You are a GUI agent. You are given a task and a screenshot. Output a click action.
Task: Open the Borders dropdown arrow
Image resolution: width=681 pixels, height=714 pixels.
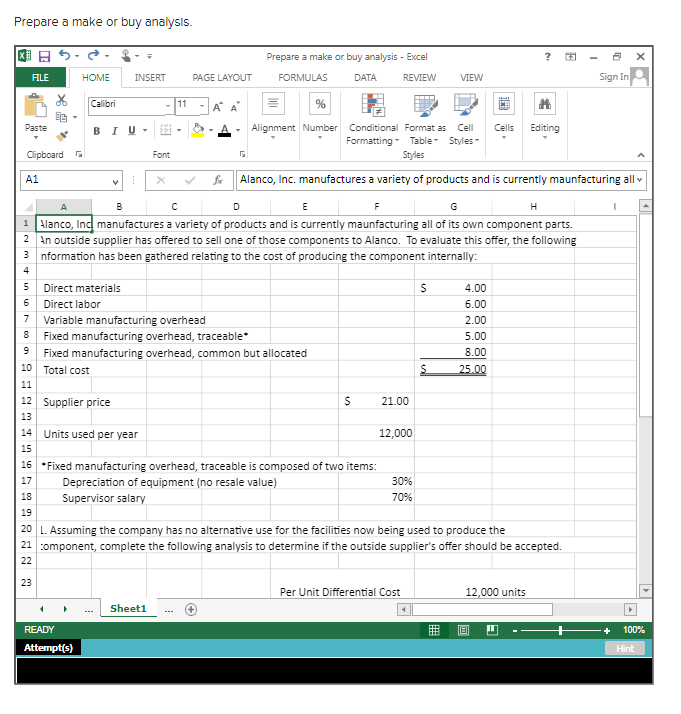click(179, 131)
